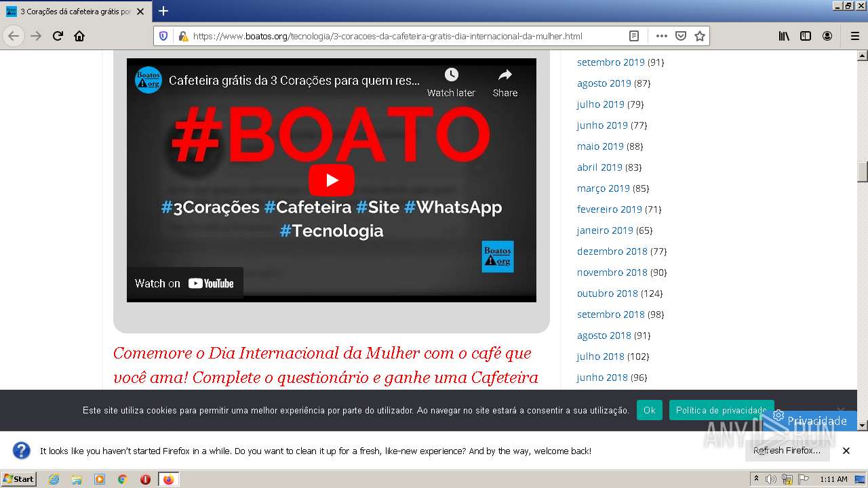The image size is (868, 488).
Task: Open outubro 2018 archive
Action: tap(608, 293)
